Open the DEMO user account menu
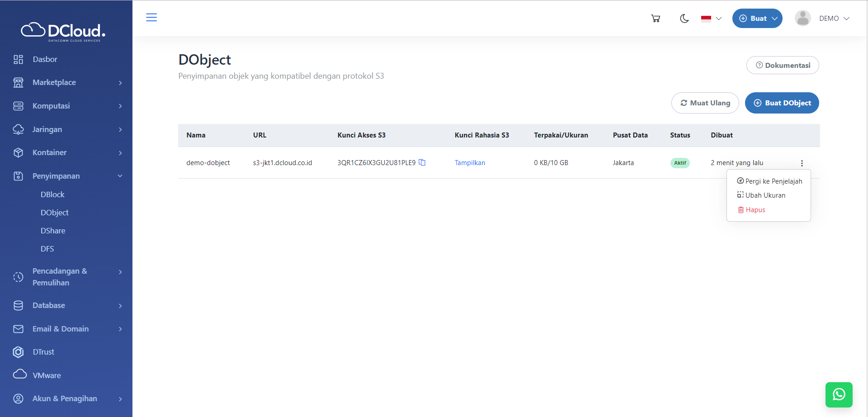This screenshot has width=868, height=417. pos(834,19)
